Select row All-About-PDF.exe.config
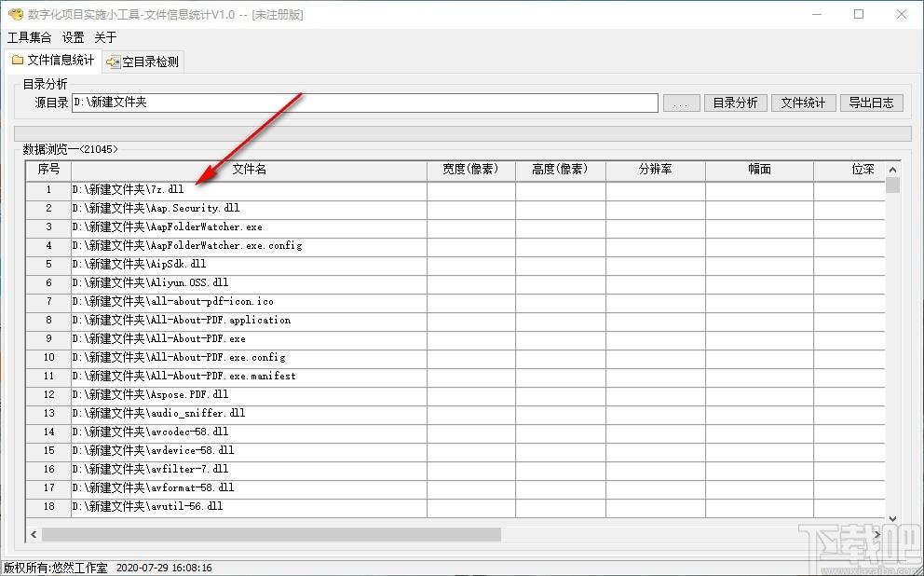The height and width of the screenshot is (576, 924). click(x=455, y=357)
